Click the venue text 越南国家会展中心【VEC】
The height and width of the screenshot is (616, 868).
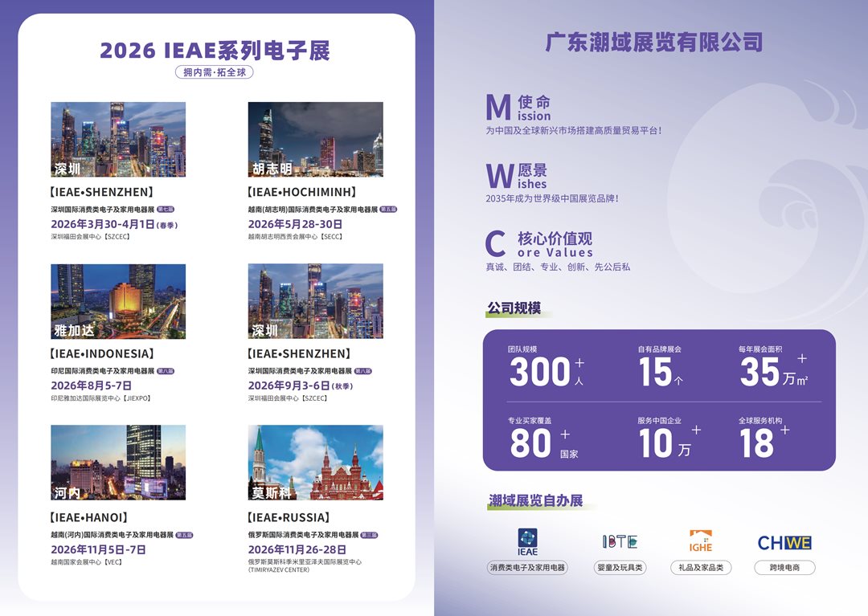click(x=86, y=562)
